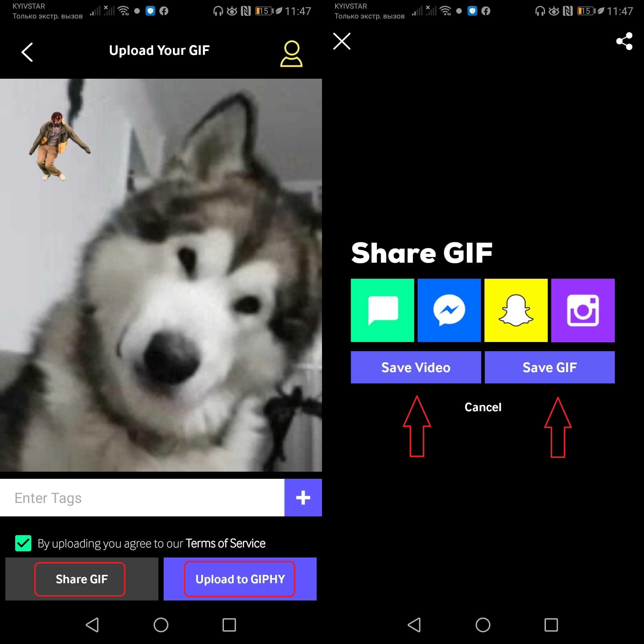Tap Cancel to dismiss share dialog
644x644 pixels.
pos(482,406)
